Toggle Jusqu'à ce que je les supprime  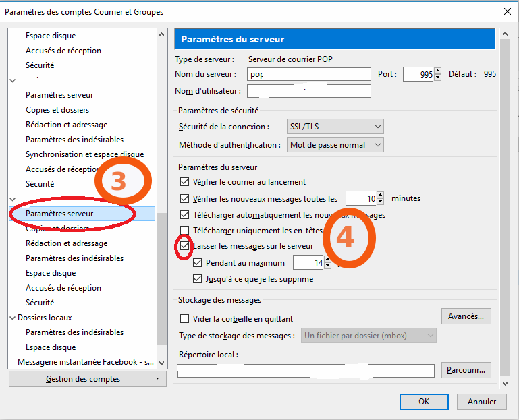point(198,279)
